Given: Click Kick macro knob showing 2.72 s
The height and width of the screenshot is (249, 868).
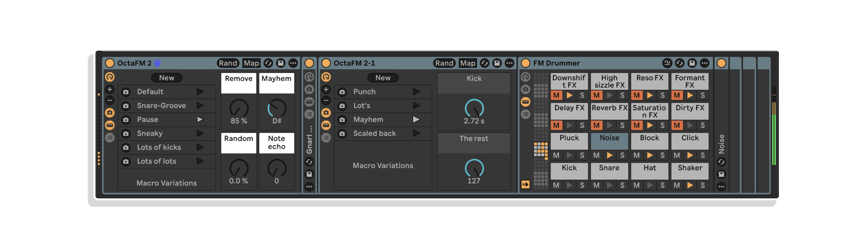Looking at the screenshot, I should pyautogui.click(x=474, y=108).
